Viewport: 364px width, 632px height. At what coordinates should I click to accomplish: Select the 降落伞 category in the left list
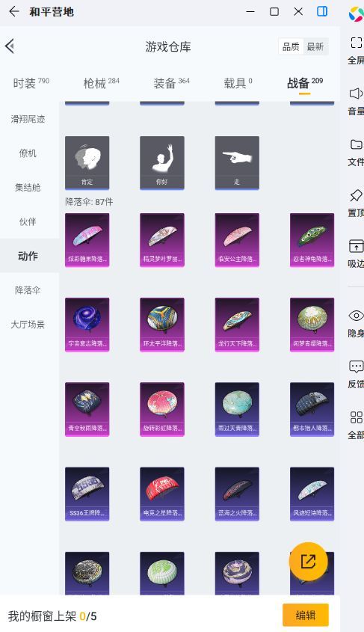click(28, 290)
